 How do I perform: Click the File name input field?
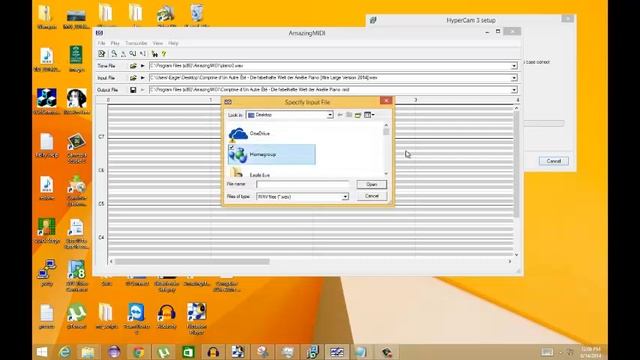[x=302, y=184]
